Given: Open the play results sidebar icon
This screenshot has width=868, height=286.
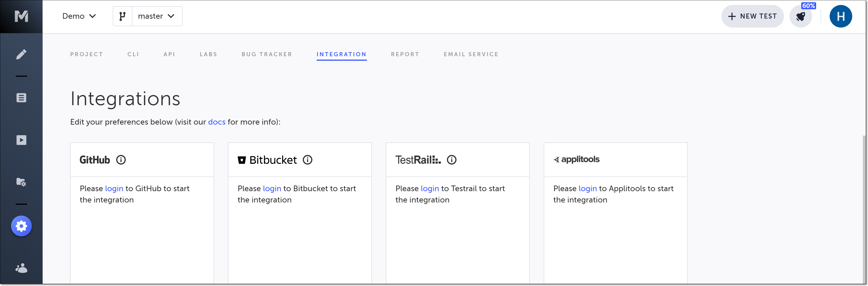Looking at the screenshot, I should (x=21, y=140).
